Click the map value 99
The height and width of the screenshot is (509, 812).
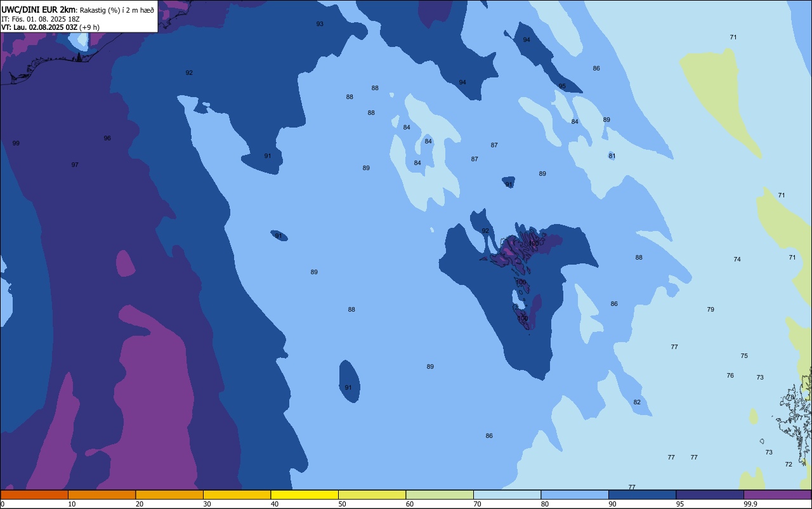click(x=16, y=143)
